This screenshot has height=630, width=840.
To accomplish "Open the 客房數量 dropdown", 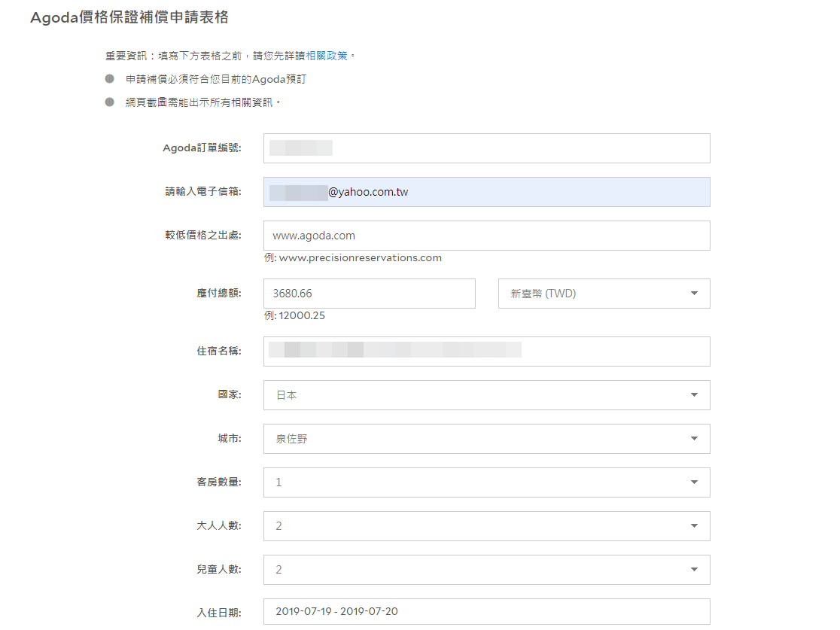I will point(486,482).
